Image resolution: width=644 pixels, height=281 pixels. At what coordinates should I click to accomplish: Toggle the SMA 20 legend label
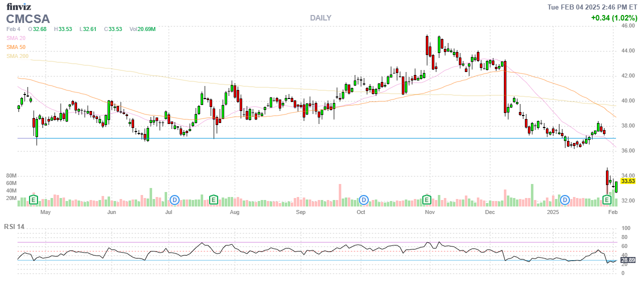pos(16,38)
